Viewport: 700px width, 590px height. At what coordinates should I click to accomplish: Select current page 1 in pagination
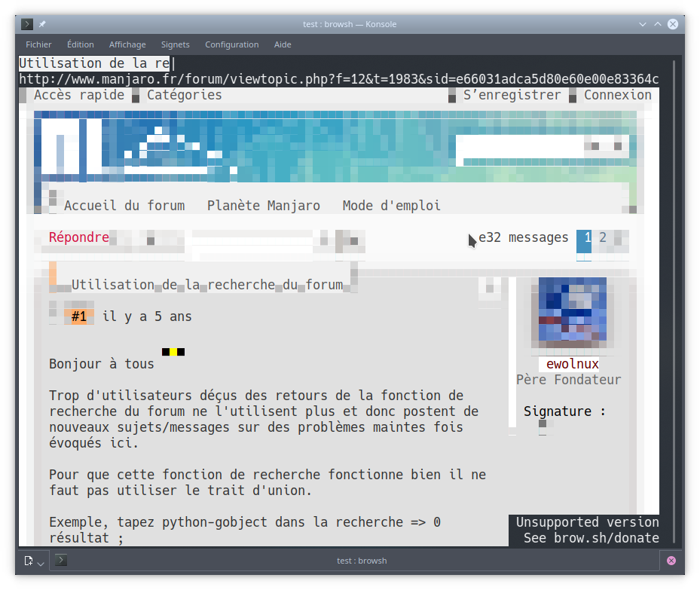tap(584, 241)
